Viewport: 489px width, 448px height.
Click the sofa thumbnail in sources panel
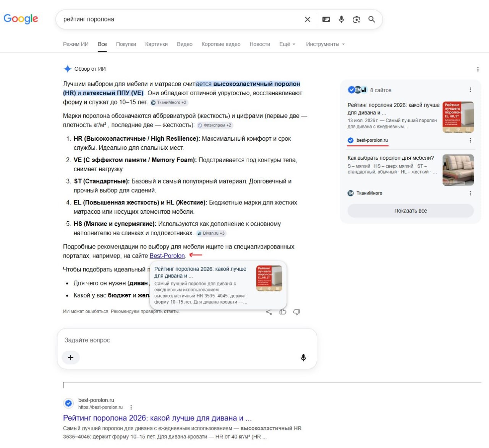pos(458,170)
